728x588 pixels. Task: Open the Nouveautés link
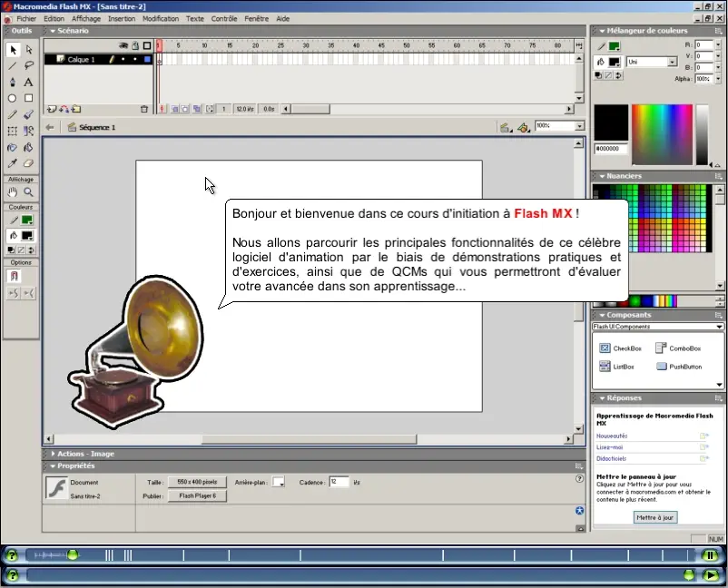[x=612, y=436]
